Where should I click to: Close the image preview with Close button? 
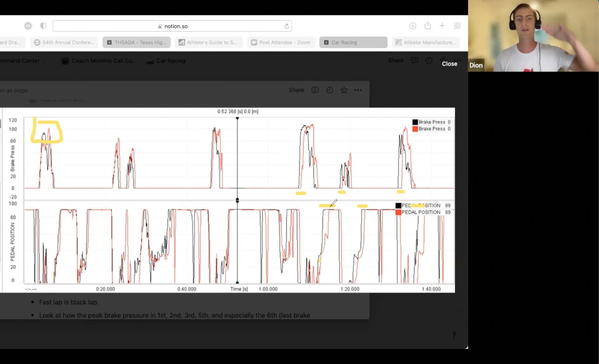449,64
